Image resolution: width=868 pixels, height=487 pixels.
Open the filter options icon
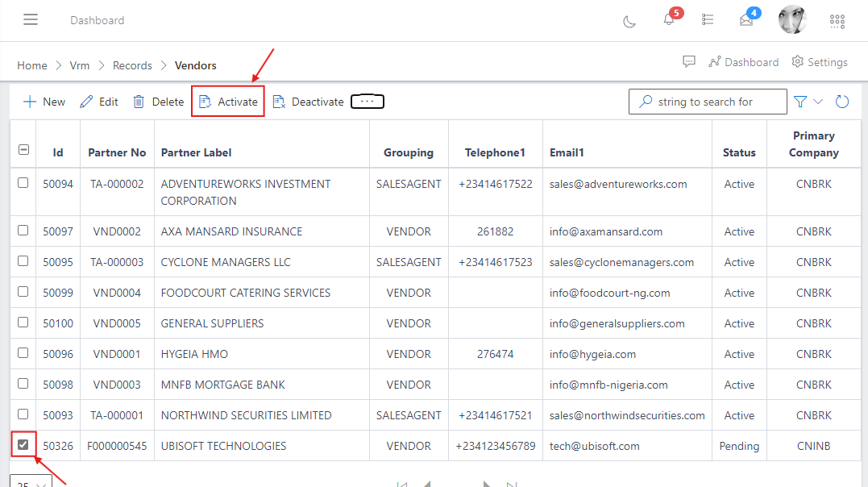799,101
